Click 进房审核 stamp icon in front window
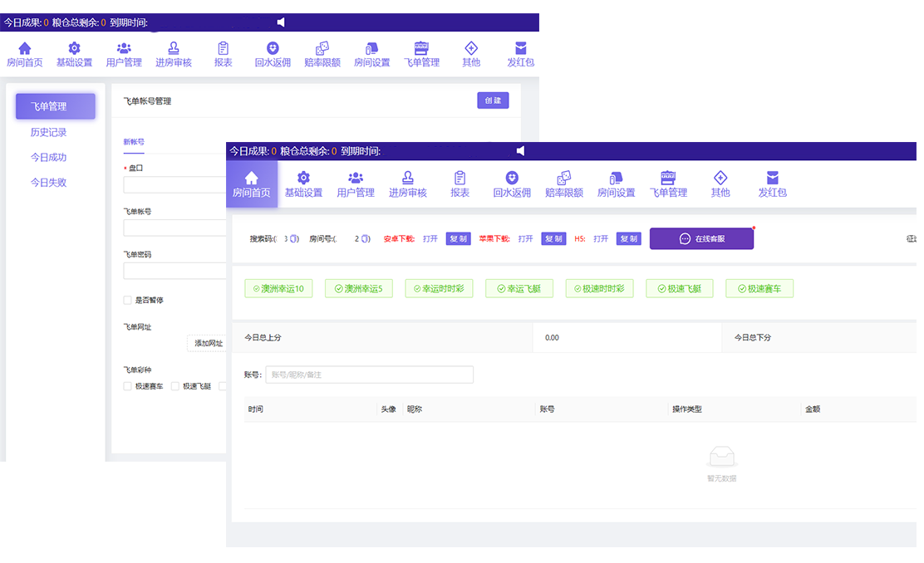 click(x=407, y=178)
